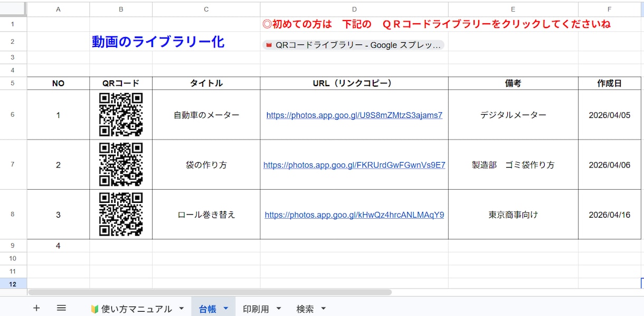Select column A header
Screen dimensions: 644x316
tap(58, 9)
